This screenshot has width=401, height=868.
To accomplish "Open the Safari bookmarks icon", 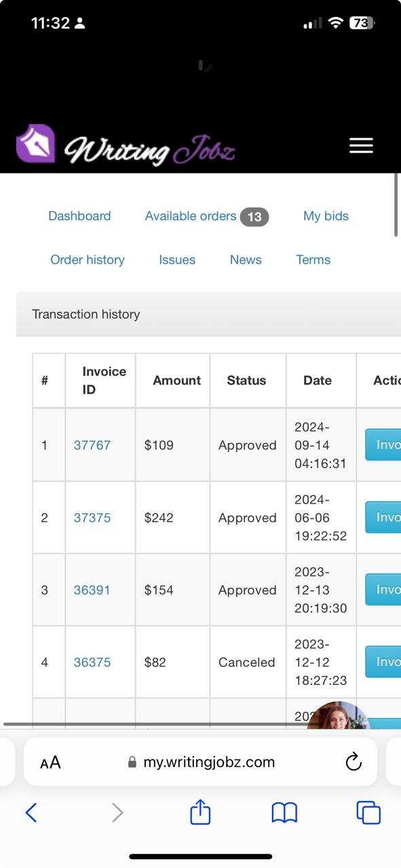I will pos(284,812).
